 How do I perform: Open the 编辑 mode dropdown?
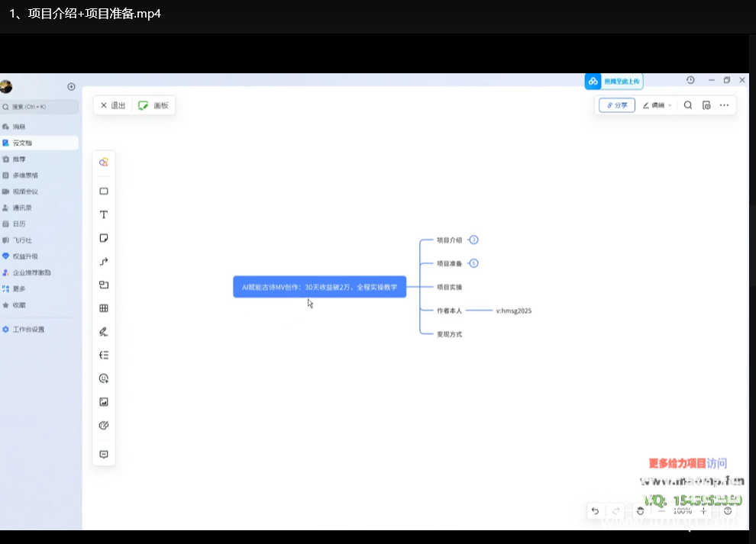[x=657, y=105]
